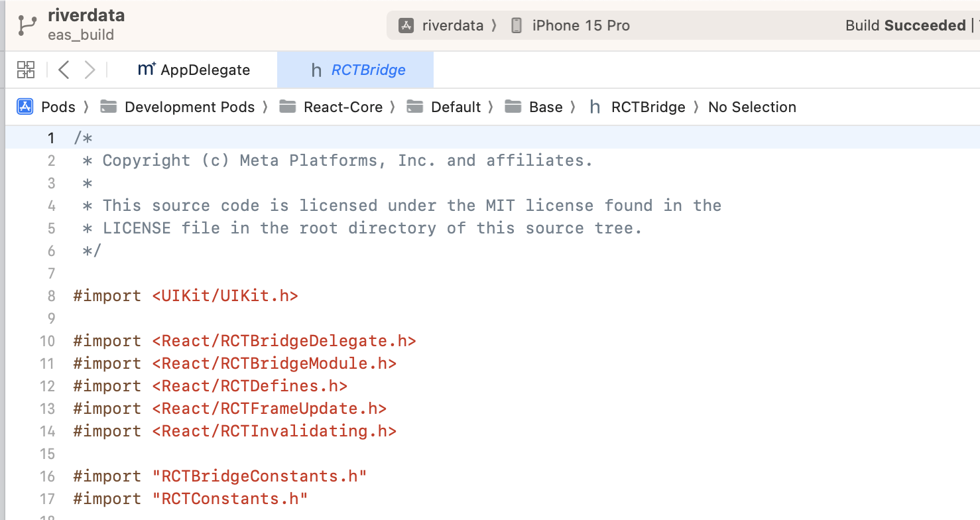
Task: Open the editor grid overview icon
Action: coord(25,69)
